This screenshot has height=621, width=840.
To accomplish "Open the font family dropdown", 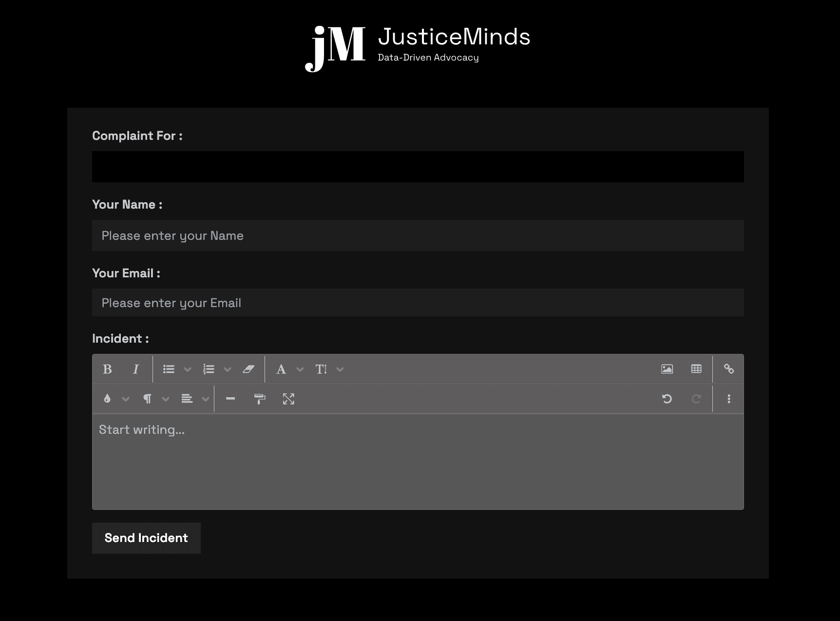I will [300, 369].
